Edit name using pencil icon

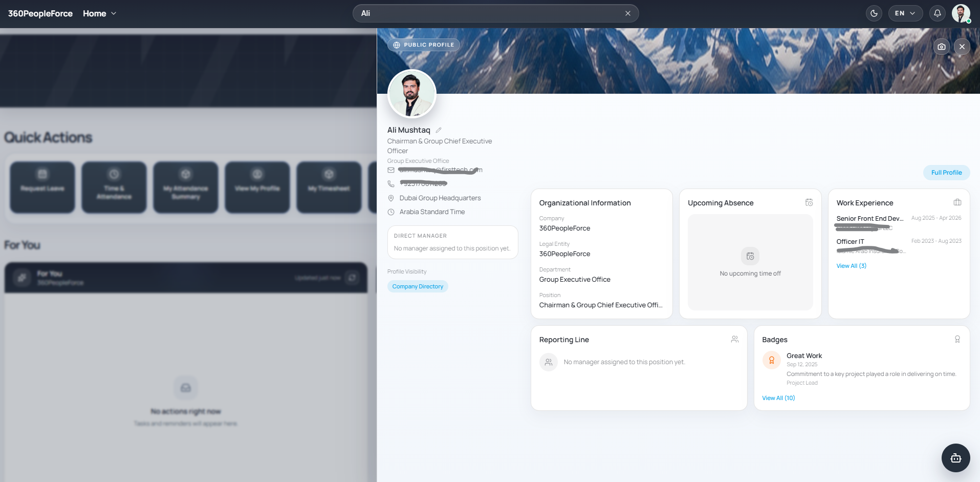(x=439, y=130)
